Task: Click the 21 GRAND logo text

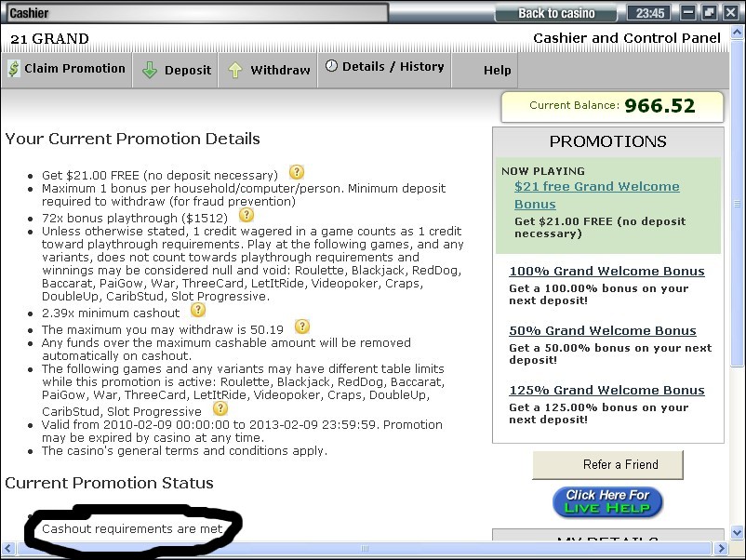Action: [49, 38]
